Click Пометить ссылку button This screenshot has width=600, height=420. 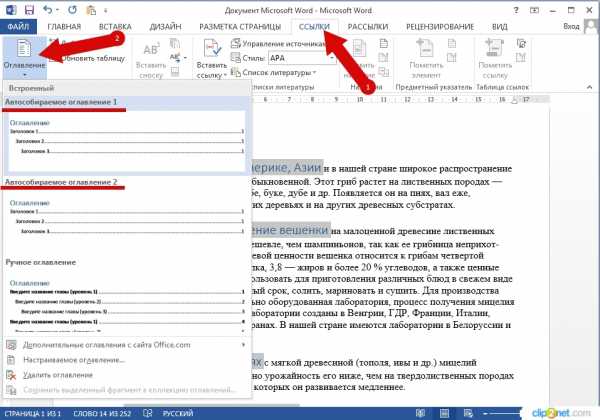point(494,58)
